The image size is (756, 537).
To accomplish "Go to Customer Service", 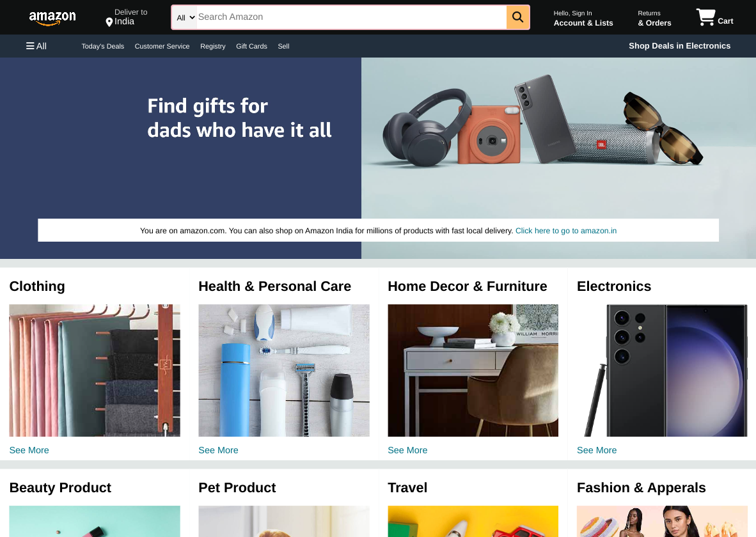I will (x=162, y=46).
